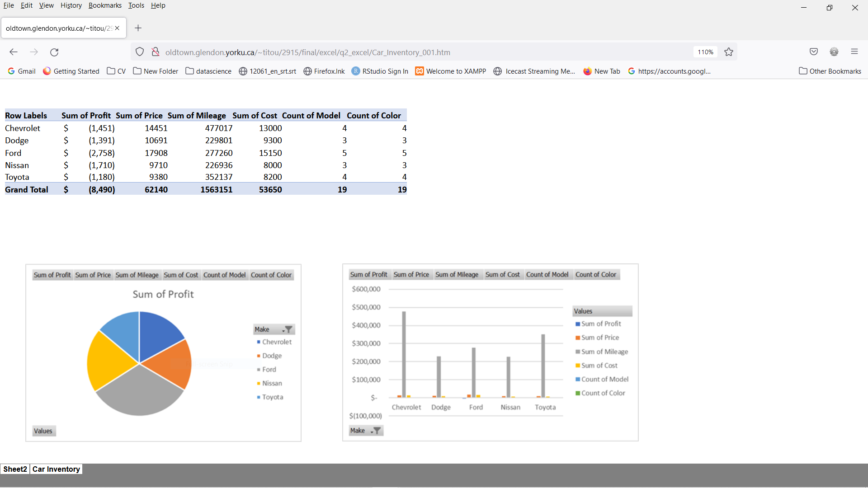Open the History menu

(71, 5)
